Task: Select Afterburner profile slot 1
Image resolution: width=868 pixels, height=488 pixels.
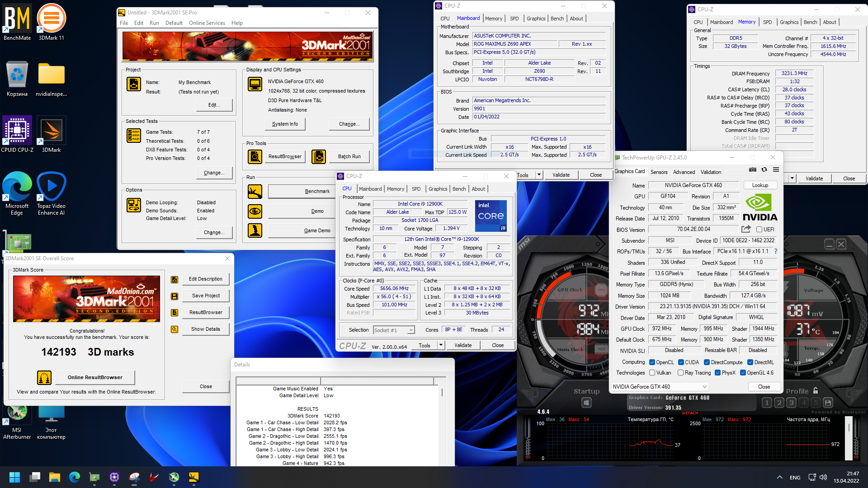Action: [x=767, y=403]
